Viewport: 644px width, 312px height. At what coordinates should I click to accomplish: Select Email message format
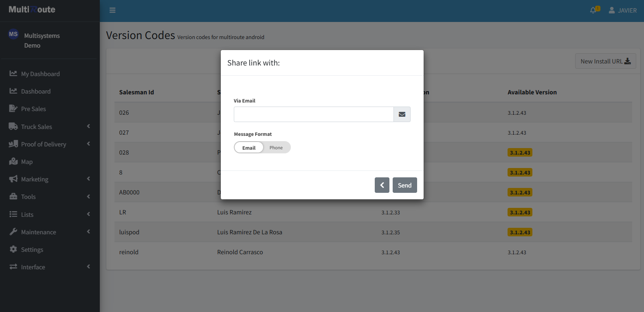tap(249, 148)
